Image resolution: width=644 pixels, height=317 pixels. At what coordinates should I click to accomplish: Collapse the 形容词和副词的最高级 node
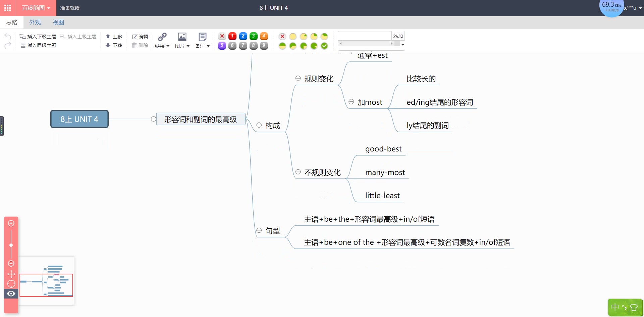point(153,119)
